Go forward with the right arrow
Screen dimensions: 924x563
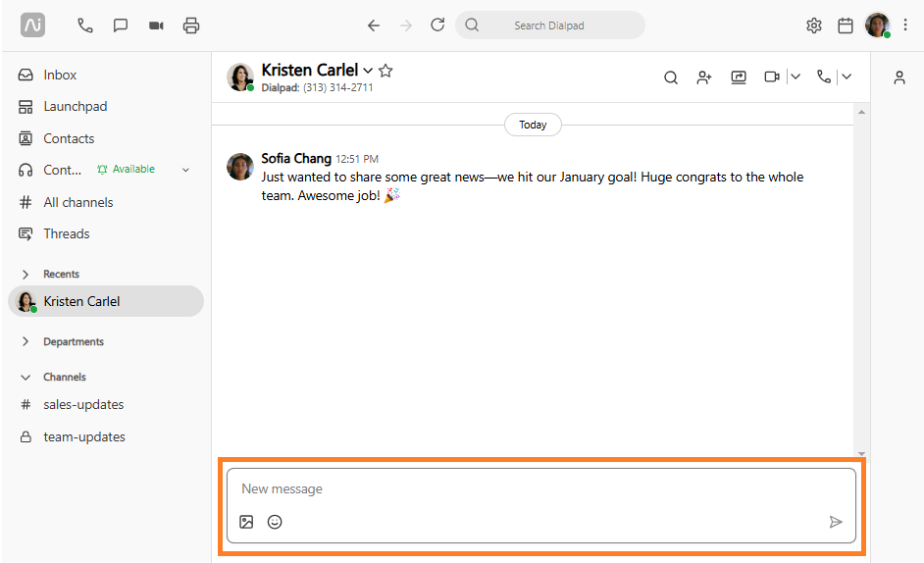406,26
